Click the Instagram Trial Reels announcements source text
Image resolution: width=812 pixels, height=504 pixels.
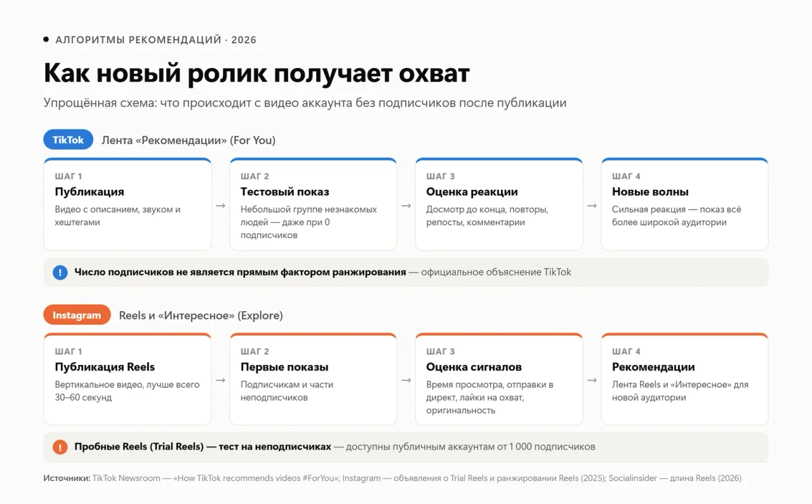[474, 478]
